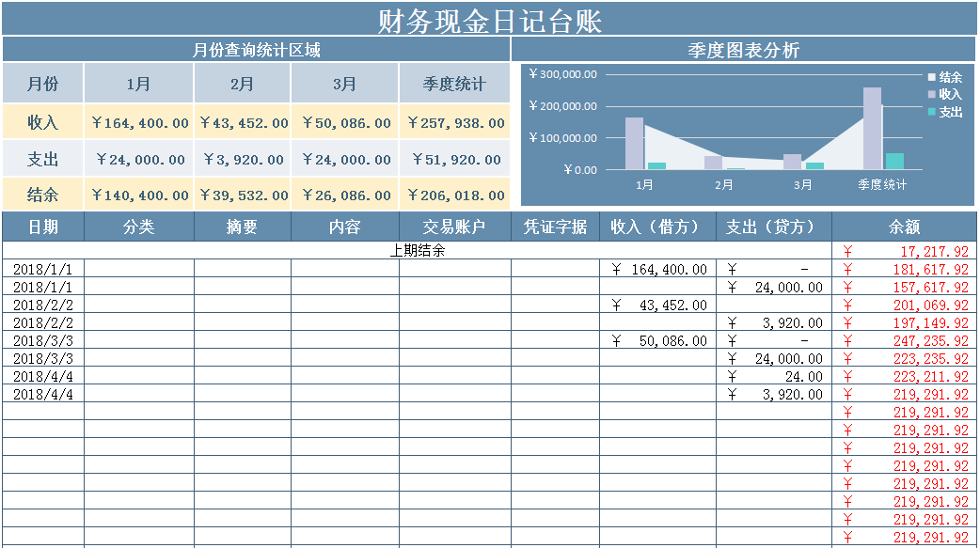Select balance 223,211.92 cell
Image resolution: width=980 pixels, height=548 pixels.
(x=904, y=377)
